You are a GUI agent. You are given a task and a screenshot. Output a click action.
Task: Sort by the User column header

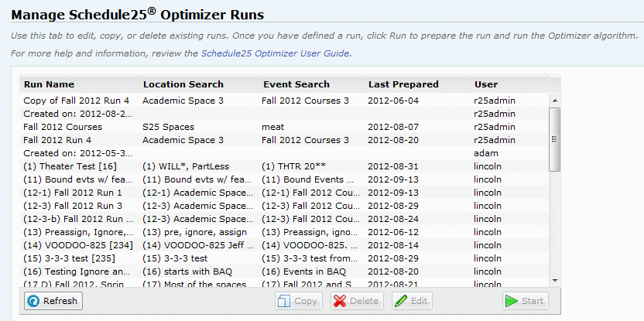click(x=509, y=84)
